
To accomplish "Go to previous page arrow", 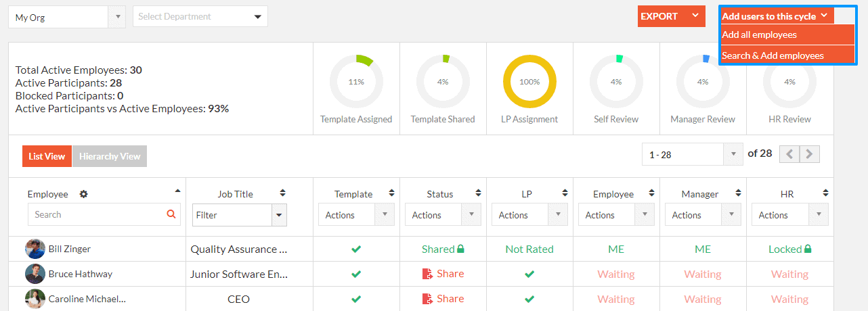I will coord(789,154).
